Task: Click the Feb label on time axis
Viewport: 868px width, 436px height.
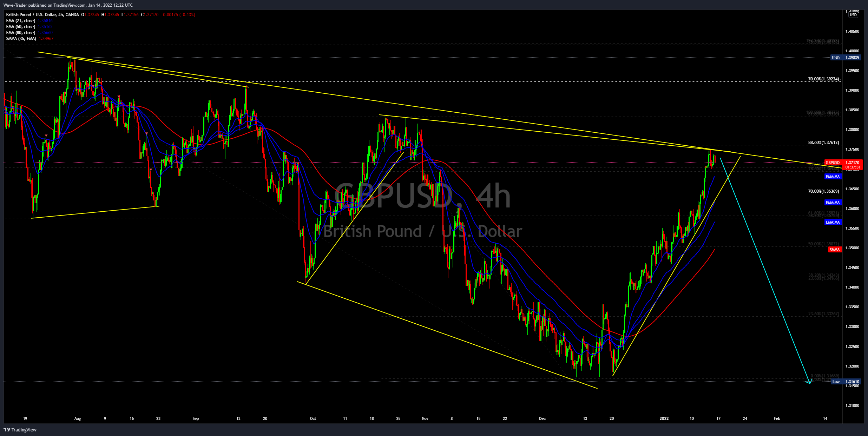Action: tap(777, 418)
